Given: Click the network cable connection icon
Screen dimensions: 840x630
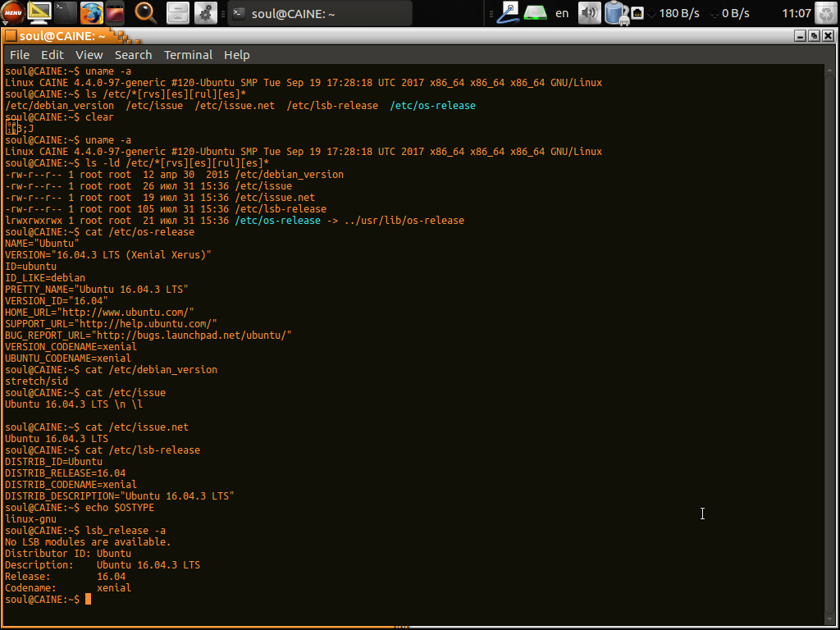Looking at the screenshot, I should 507,13.
